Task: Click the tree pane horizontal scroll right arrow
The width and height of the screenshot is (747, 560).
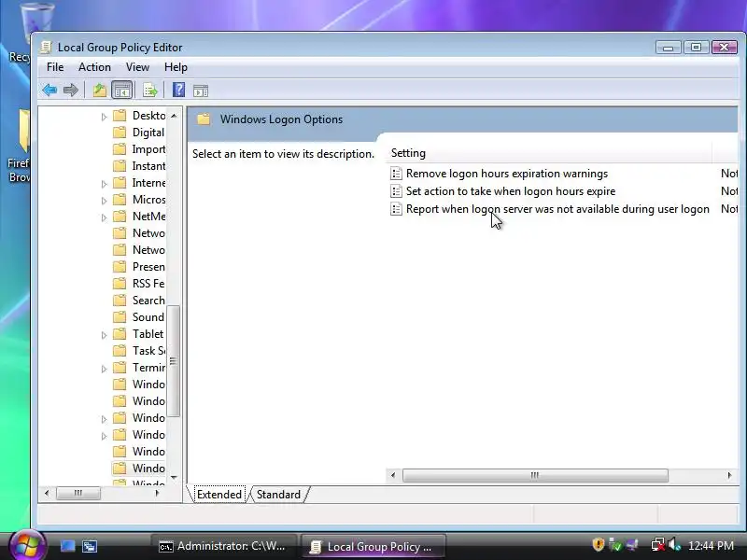Action: (x=157, y=493)
